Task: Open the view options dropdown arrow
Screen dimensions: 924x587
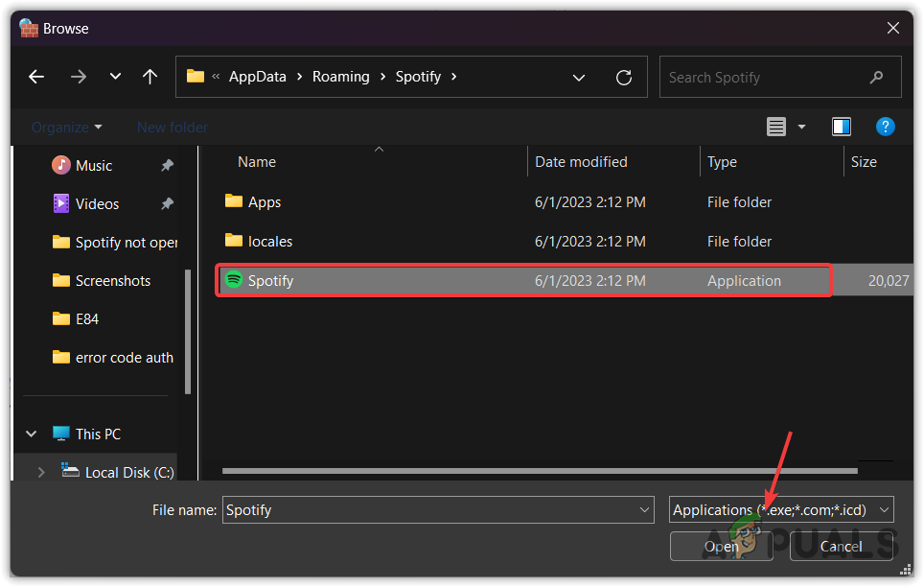Action: [801, 127]
